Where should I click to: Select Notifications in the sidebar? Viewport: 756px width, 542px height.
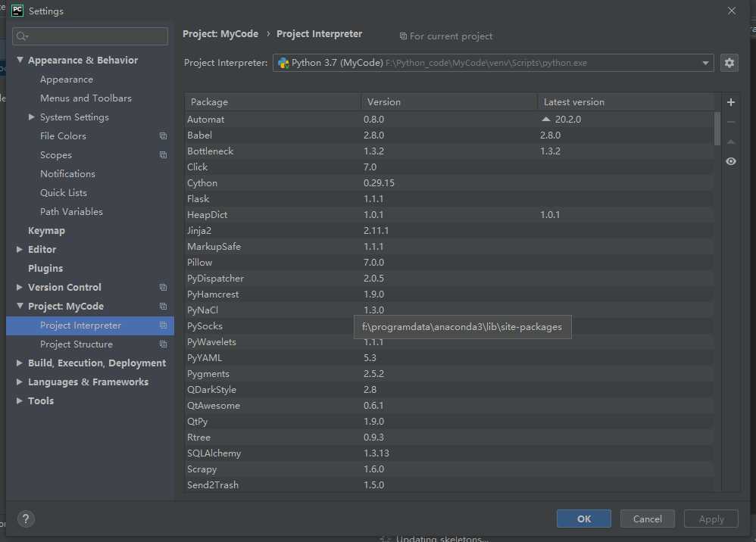[67, 174]
